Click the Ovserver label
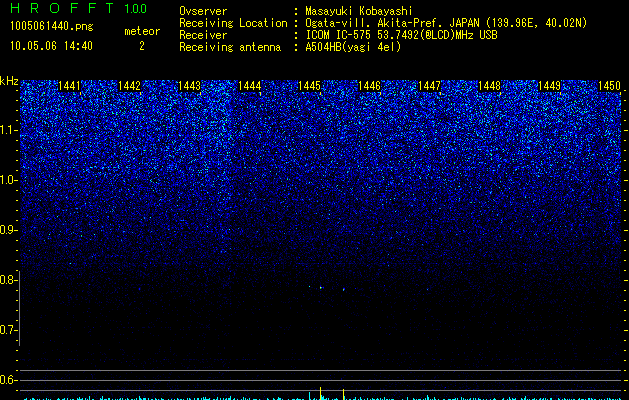 pyautogui.click(x=203, y=11)
